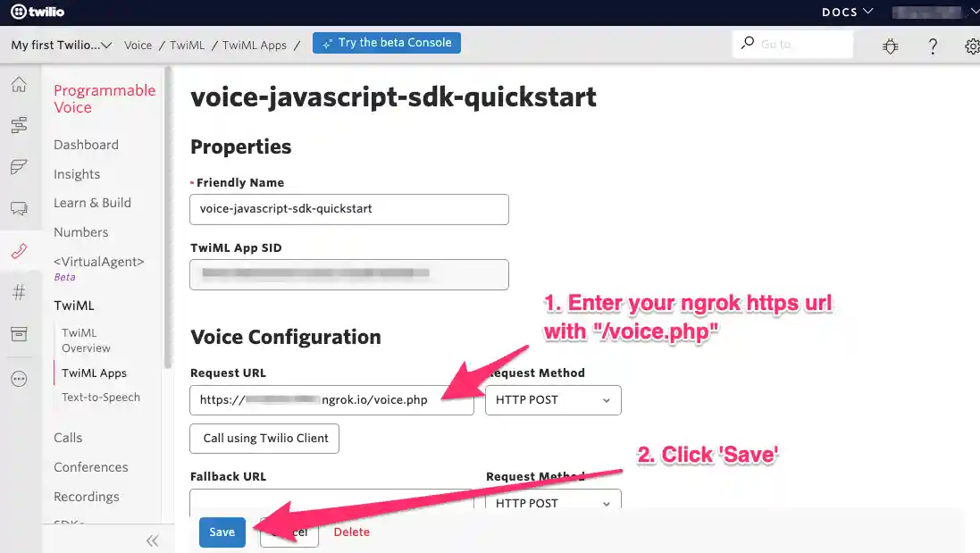Open the Programmable Voice phone icon

coord(19,250)
